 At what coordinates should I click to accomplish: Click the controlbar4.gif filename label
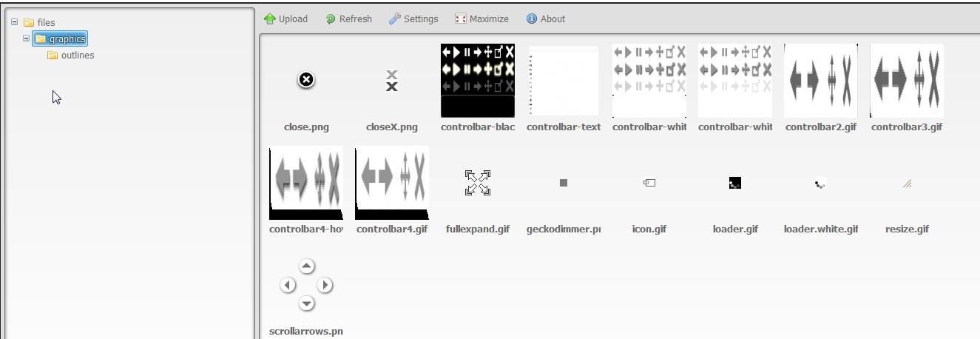(x=392, y=229)
